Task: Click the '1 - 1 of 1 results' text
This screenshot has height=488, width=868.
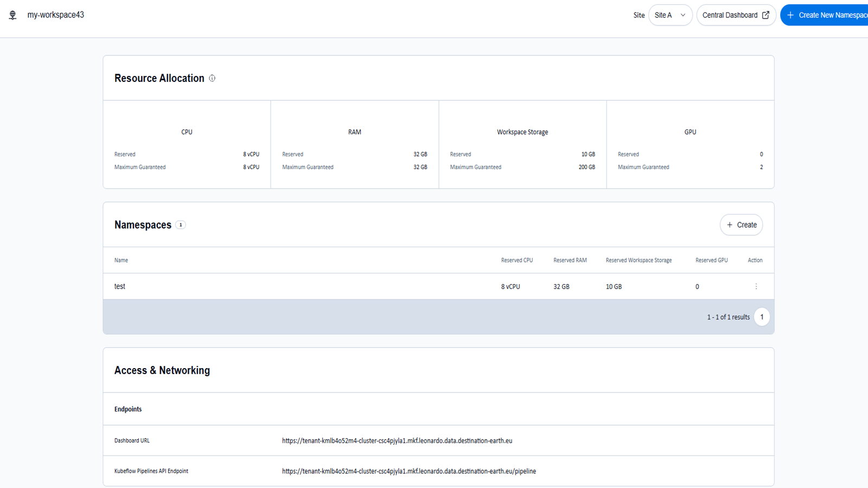Action: click(x=728, y=317)
